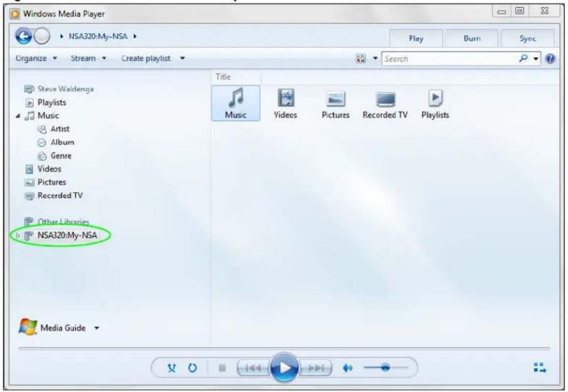Switch to the Sync tab
Viewport: 568px width, 392px height.
527,39
